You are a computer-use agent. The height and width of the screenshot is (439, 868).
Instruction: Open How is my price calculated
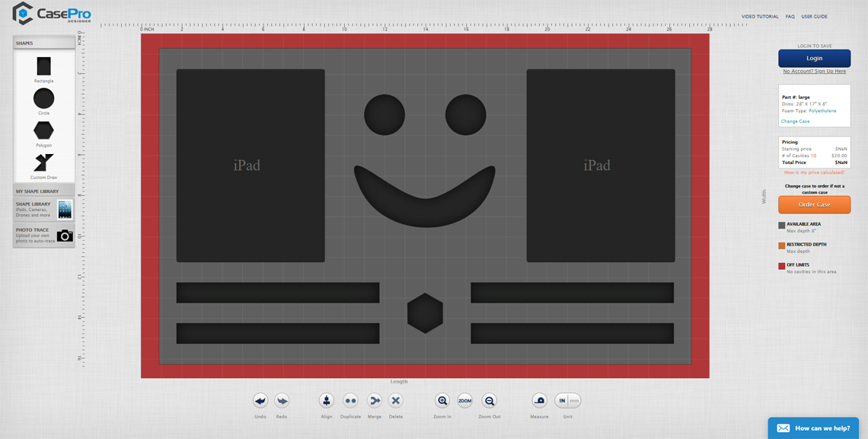click(x=814, y=172)
